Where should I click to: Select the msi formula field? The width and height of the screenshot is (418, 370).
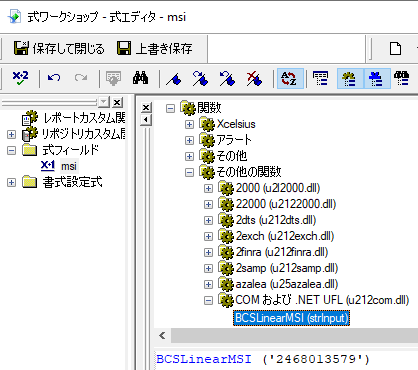[x=69, y=166]
